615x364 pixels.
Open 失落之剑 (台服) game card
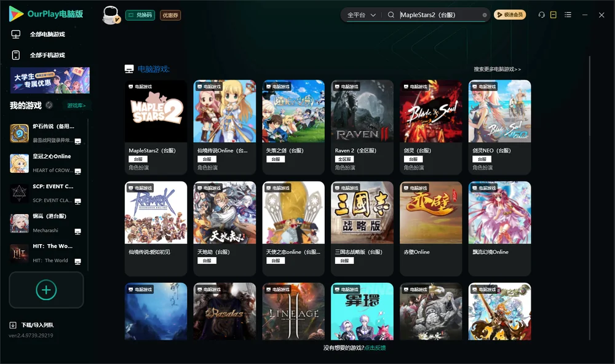coord(293,127)
